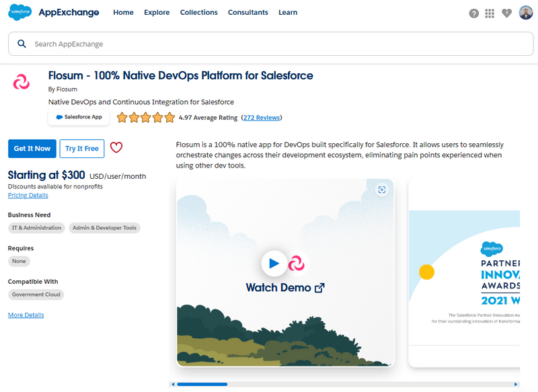
Task: Click the external link icon beside Watch Demo
Action: 319,288
